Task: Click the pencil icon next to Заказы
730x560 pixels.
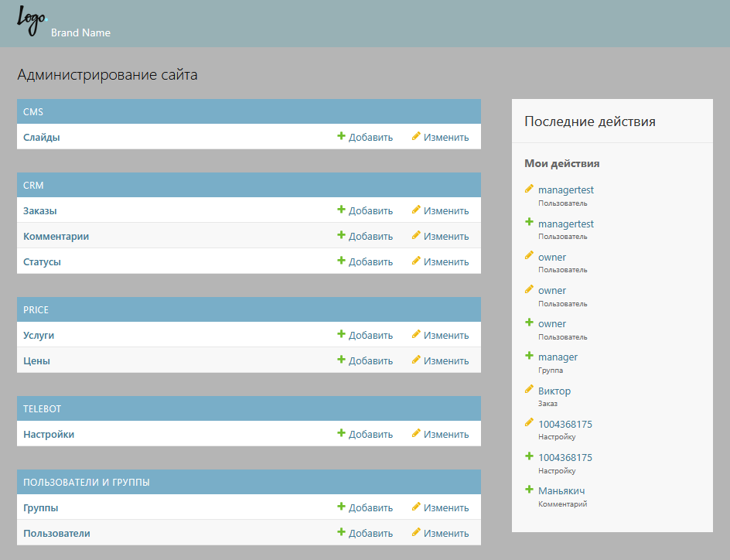Action: 416,210
